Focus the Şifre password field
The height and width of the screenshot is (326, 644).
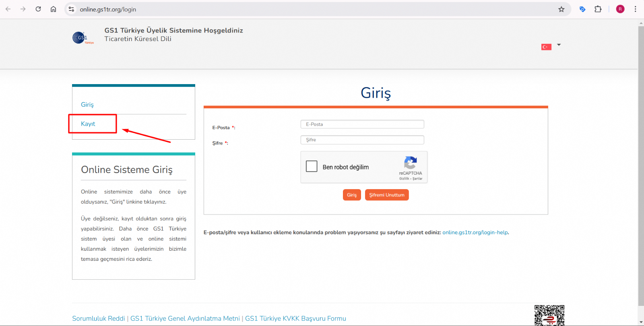coord(362,140)
